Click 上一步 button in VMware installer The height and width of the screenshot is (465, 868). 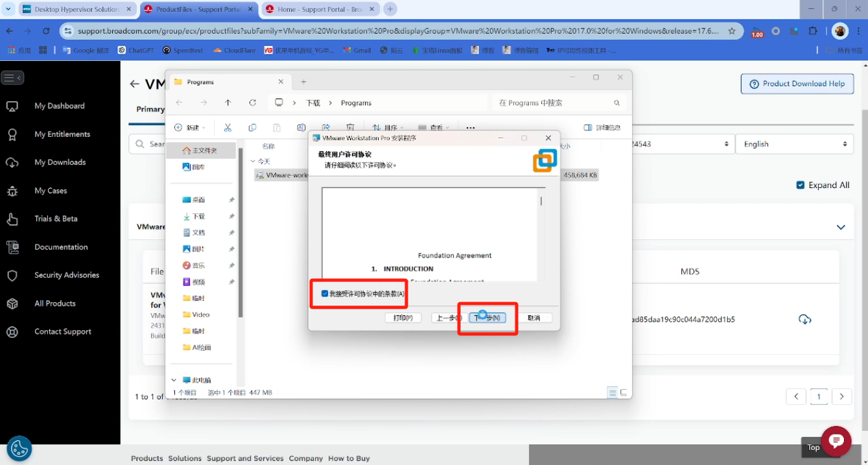[x=447, y=318]
